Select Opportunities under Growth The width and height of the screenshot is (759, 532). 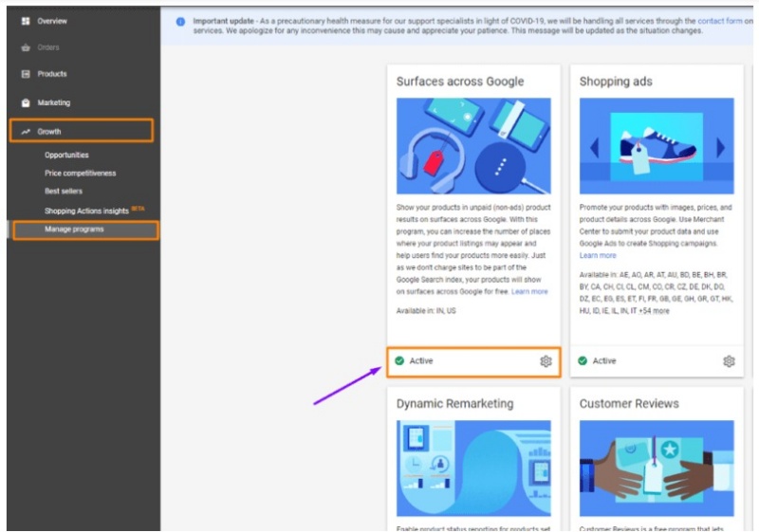[x=66, y=155]
